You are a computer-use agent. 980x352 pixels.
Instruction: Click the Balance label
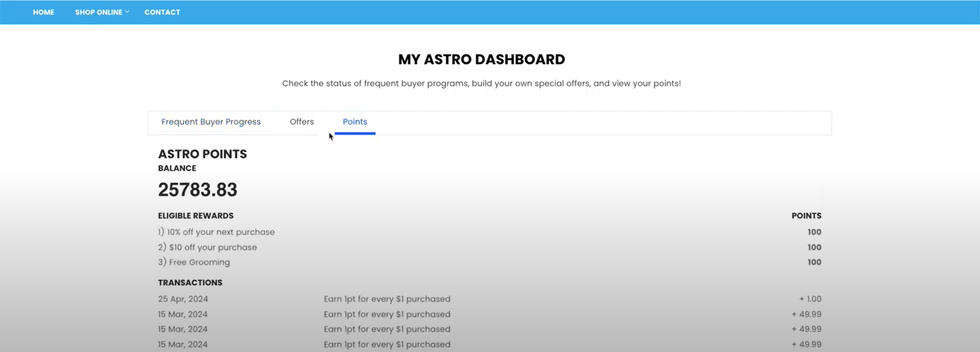(177, 168)
